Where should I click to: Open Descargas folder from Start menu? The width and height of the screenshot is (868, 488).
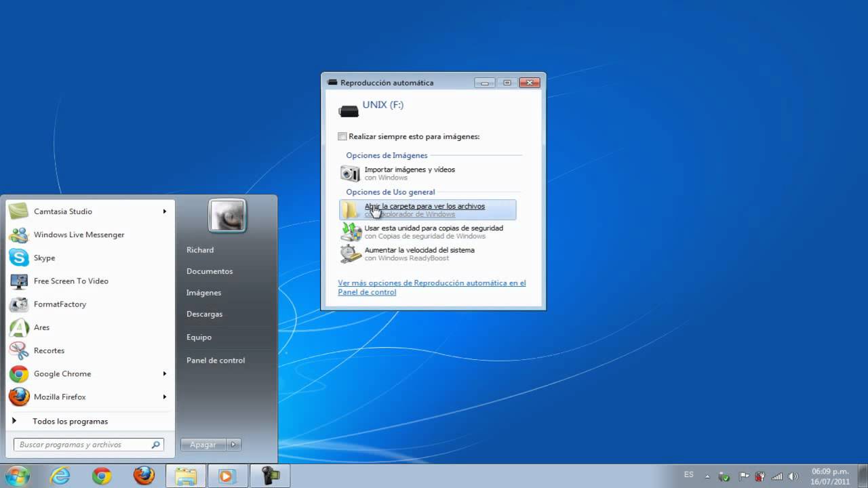point(205,314)
